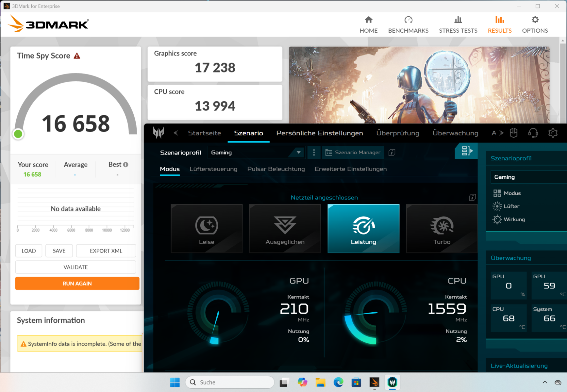Navigate back with the left arrow in PredatorSense

tap(176, 133)
